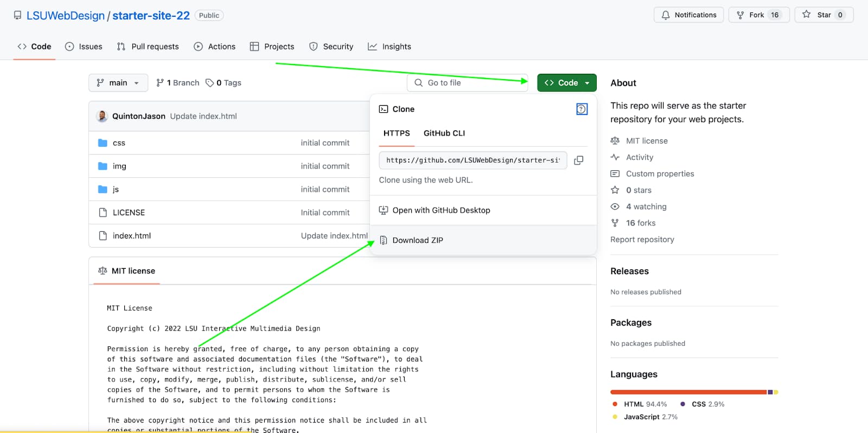This screenshot has width=868, height=433.
Task: Click the index.html file icon
Action: [103, 236]
